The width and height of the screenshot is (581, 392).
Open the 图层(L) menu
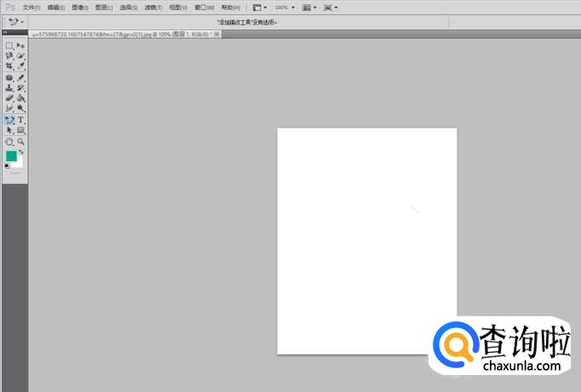click(104, 8)
